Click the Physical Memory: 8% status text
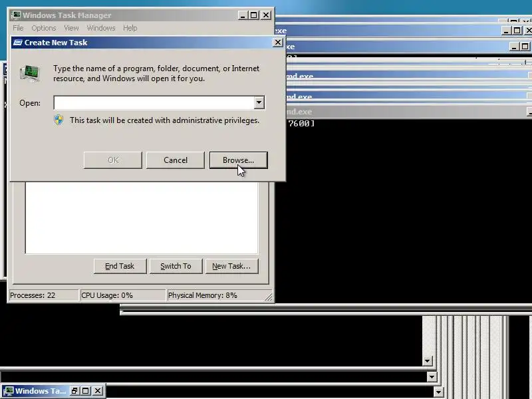This screenshot has width=532, height=399. (203, 295)
